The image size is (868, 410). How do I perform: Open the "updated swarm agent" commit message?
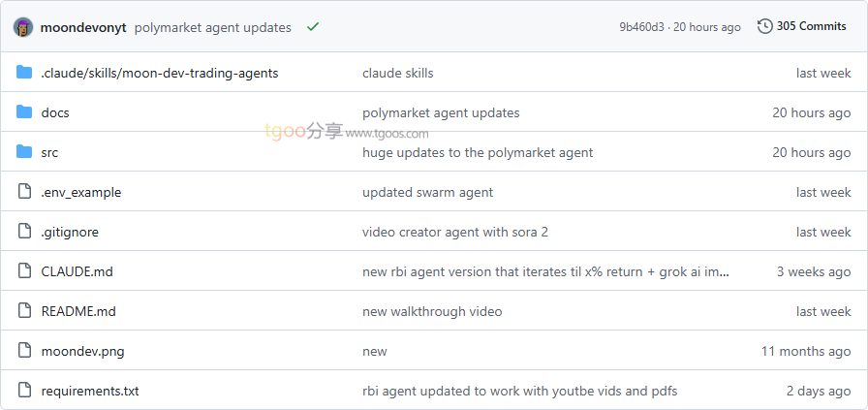pyautogui.click(x=427, y=192)
